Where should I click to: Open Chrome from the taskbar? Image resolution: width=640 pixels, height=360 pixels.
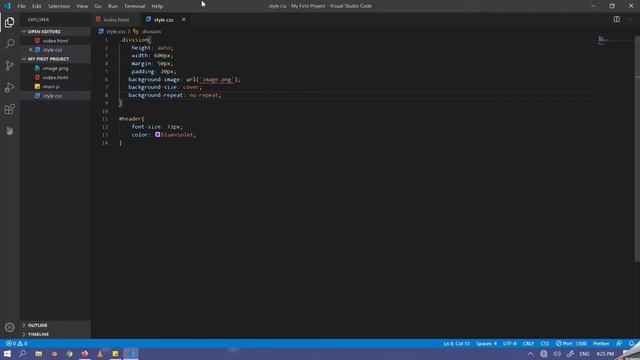(x=69, y=353)
